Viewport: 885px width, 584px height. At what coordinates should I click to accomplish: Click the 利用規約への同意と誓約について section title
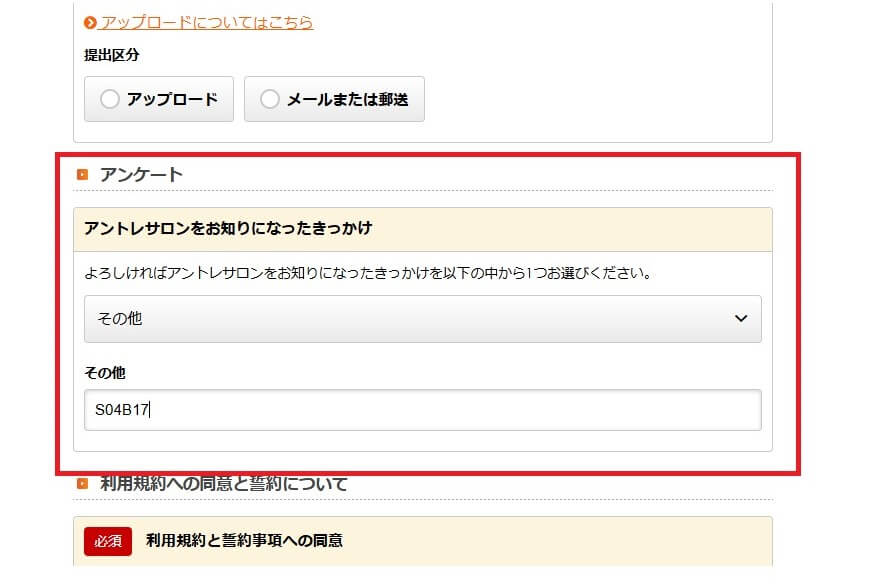pyautogui.click(x=224, y=484)
